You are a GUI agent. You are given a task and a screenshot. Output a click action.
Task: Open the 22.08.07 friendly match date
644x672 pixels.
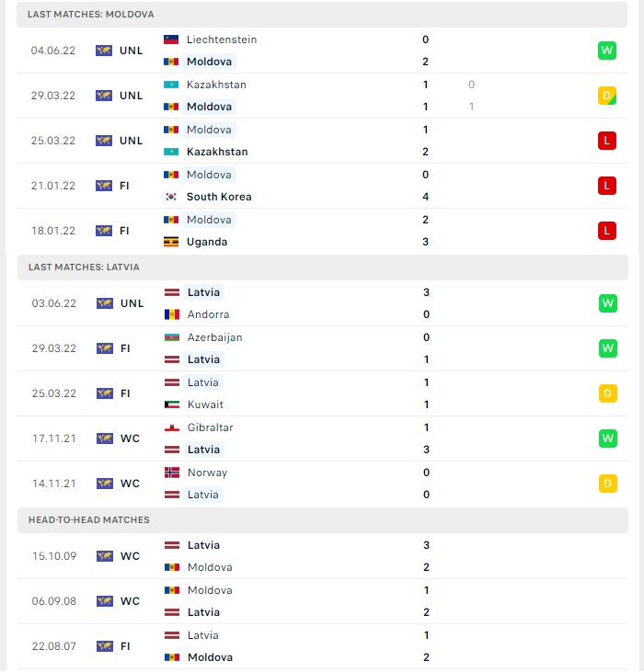click(54, 646)
